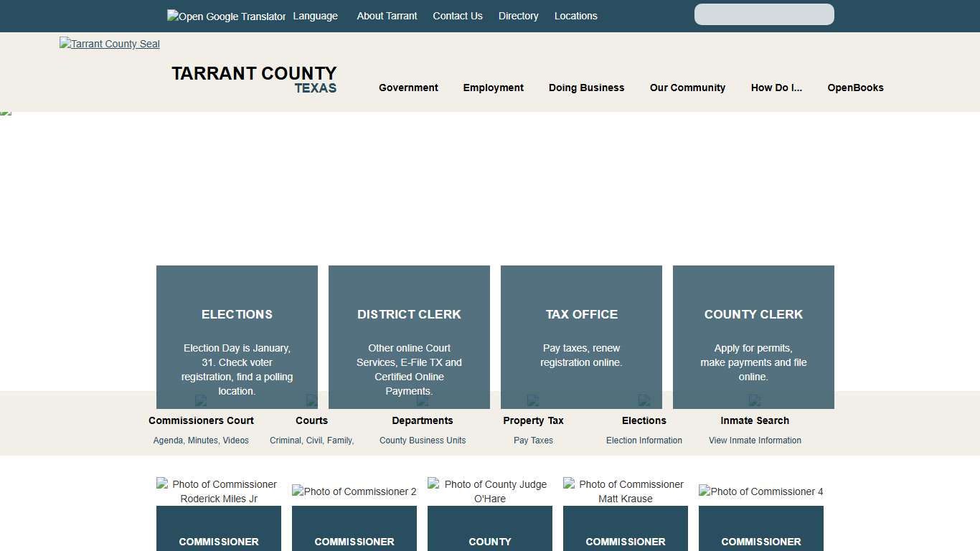Click the Pay Taxes link
Screen dimensions: 980x551
click(533, 440)
